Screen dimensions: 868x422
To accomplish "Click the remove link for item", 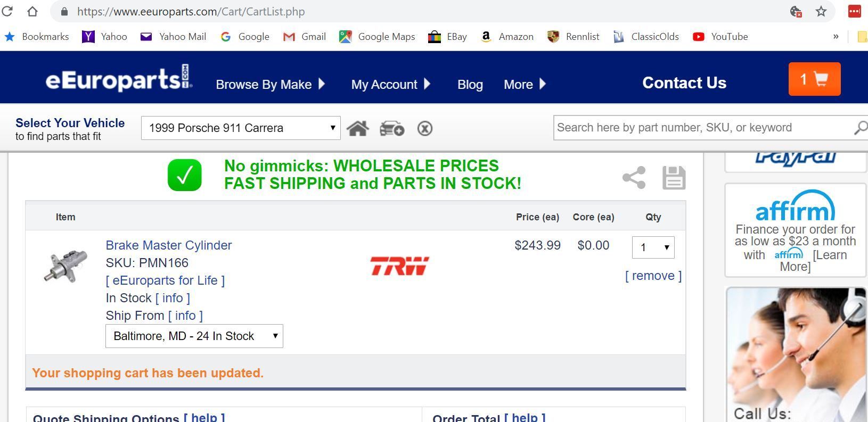I will tap(653, 276).
